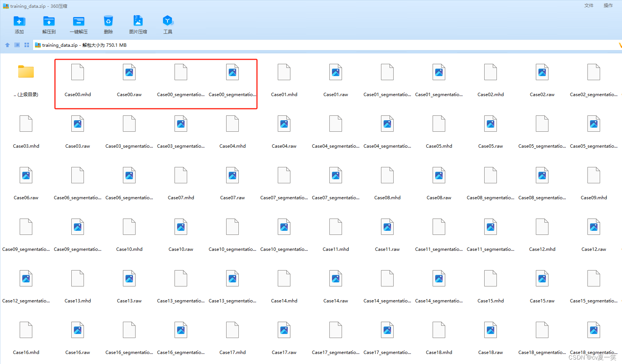Switch to list view icon in address bar
The image size is (622, 364).
17,45
